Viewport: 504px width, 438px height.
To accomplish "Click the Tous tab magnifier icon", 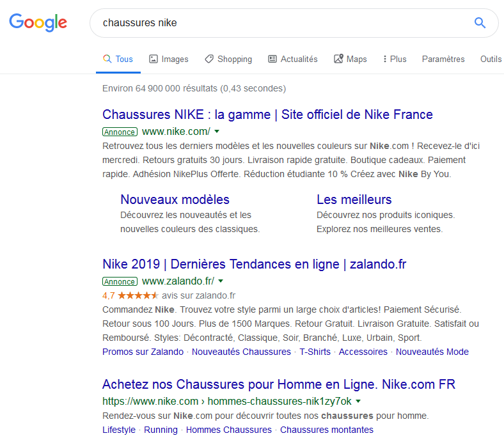I will [x=107, y=59].
